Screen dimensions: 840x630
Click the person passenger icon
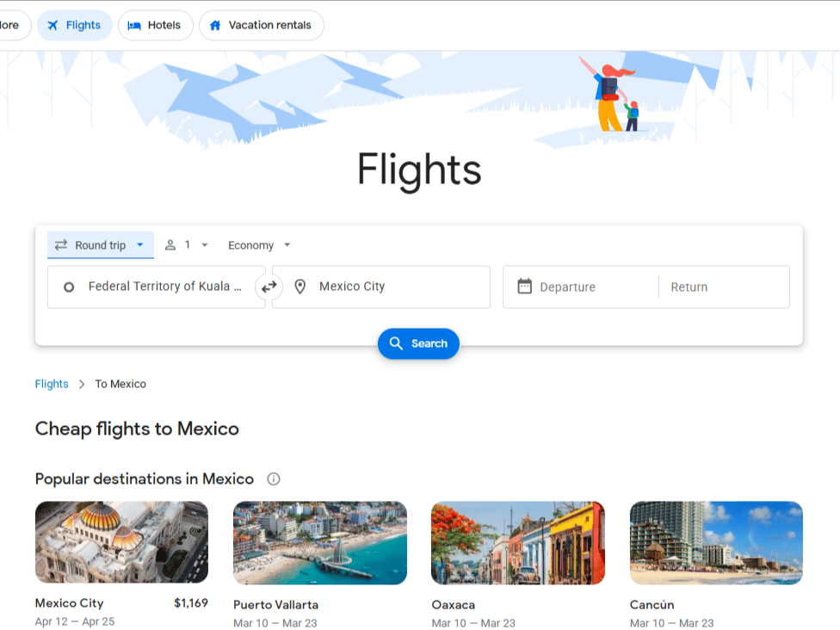pyautogui.click(x=170, y=244)
